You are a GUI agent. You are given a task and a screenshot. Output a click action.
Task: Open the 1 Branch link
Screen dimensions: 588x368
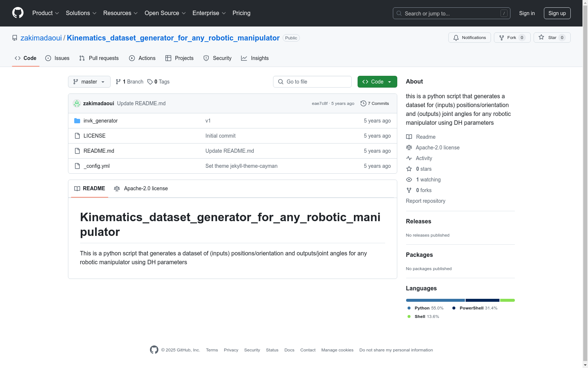129,82
